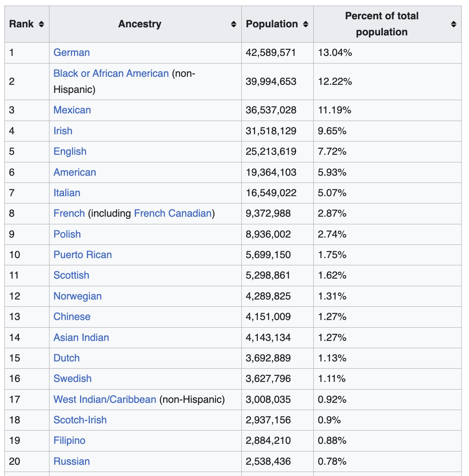Sort by Population using sort arrows
The height and width of the screenshot is (476, 469).
306,25
